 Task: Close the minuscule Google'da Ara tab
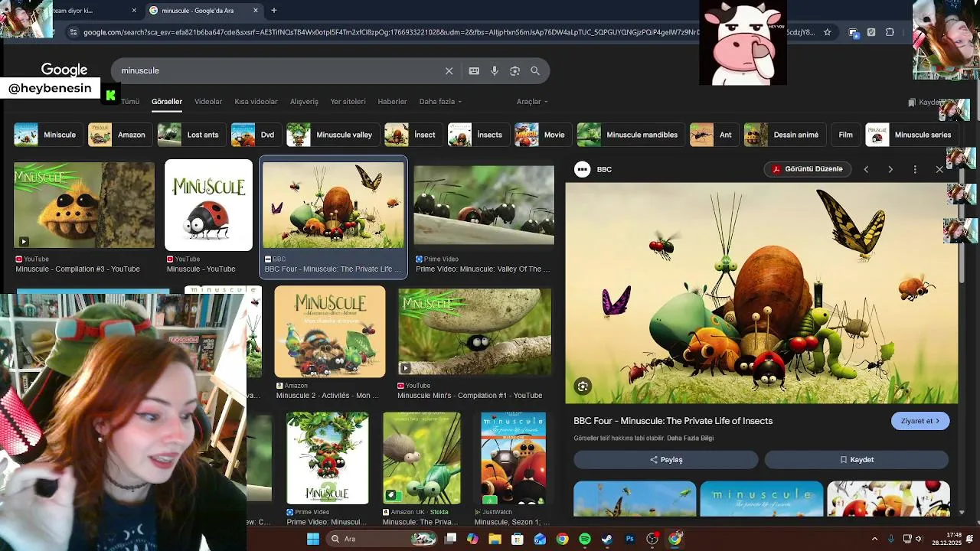(x=256, y=10)
